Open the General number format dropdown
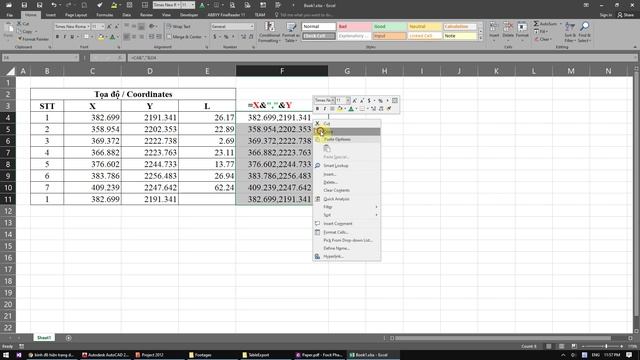Viewport: 640px width, 360px height. coord(251,27)
